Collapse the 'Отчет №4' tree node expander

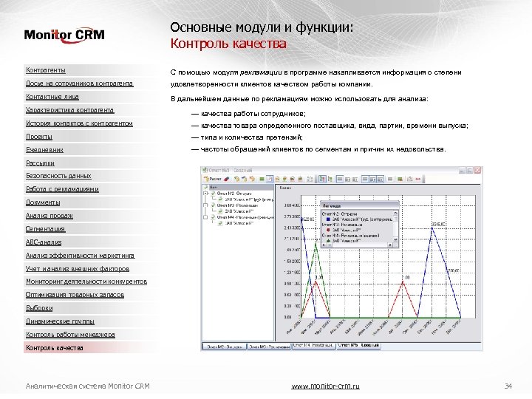click(205, 217)
